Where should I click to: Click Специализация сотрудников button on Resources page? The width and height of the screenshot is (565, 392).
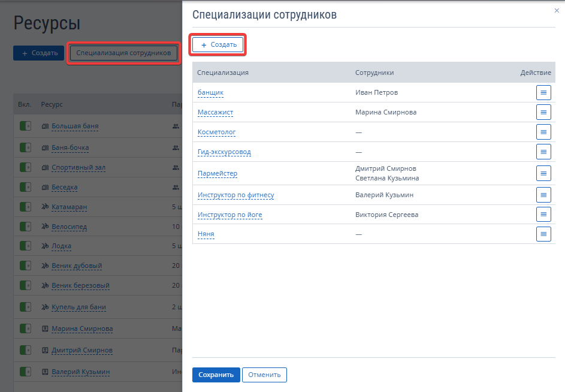pyautogui.click(x=123, y=53)
